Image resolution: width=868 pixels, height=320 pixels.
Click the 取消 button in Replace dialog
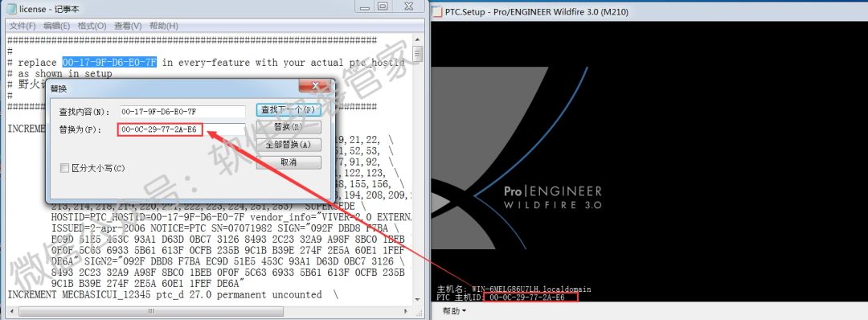pos(289,162)
